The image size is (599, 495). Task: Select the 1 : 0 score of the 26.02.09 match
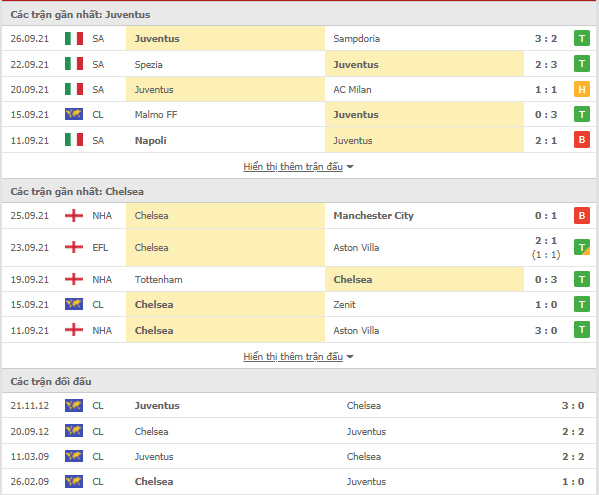click(x=573, y=482)
